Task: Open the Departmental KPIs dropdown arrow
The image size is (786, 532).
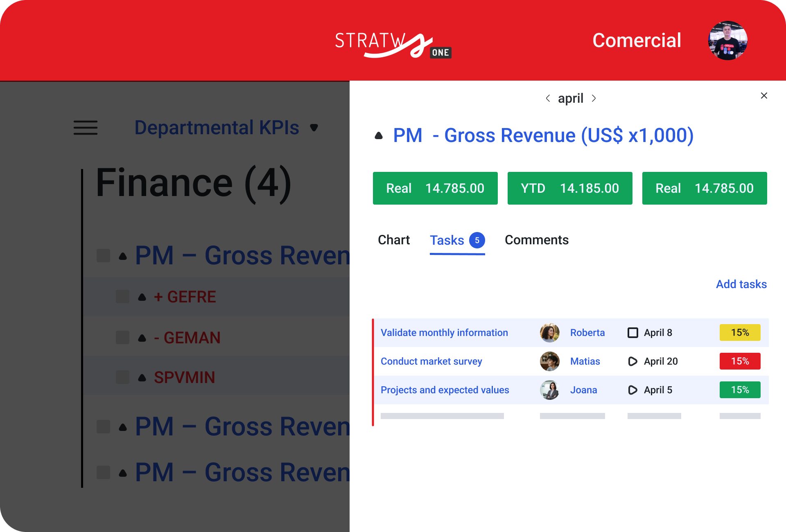Action: [x=314, y=128]
